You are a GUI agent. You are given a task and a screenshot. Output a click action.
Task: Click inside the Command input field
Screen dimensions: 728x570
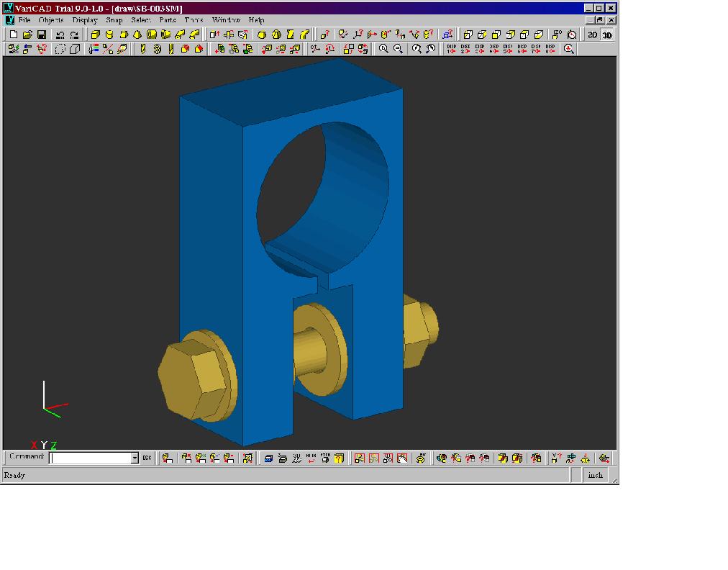click(90, 458)
